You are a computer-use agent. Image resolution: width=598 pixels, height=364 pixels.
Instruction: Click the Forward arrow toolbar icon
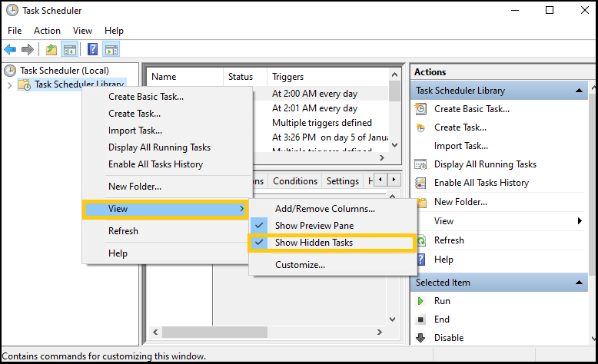pos(28,49)
